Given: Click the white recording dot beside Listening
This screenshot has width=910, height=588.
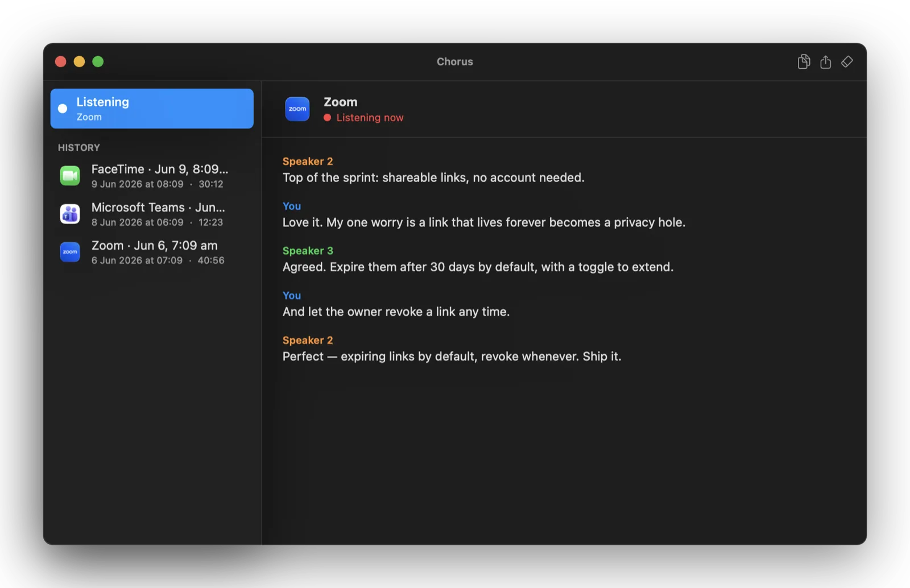Looking at the screenshot, I should 63,108.
